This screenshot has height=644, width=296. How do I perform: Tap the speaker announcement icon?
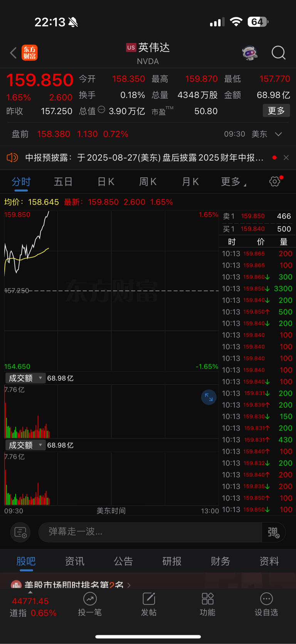pyautogui.click(x=12, y=157)
